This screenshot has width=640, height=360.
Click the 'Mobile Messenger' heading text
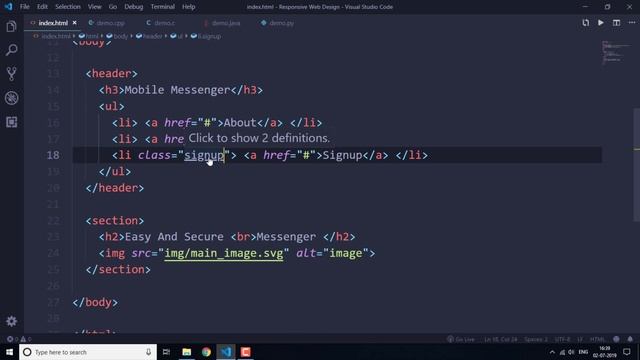[x=178, y=90]
